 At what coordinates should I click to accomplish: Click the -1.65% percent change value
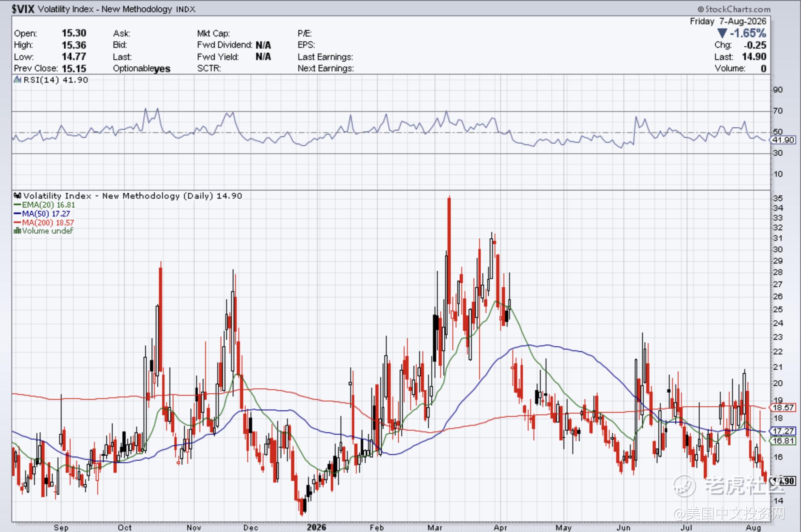[748, 33]
